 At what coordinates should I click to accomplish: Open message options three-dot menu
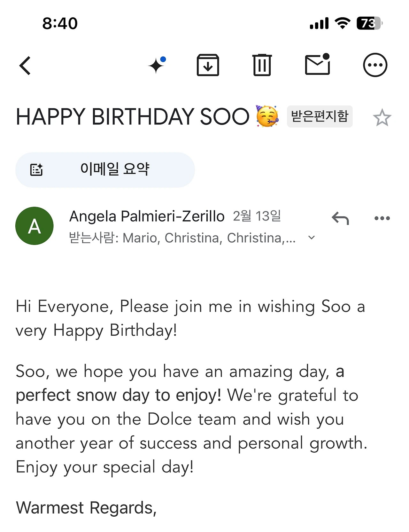click(x=382, y=218)
